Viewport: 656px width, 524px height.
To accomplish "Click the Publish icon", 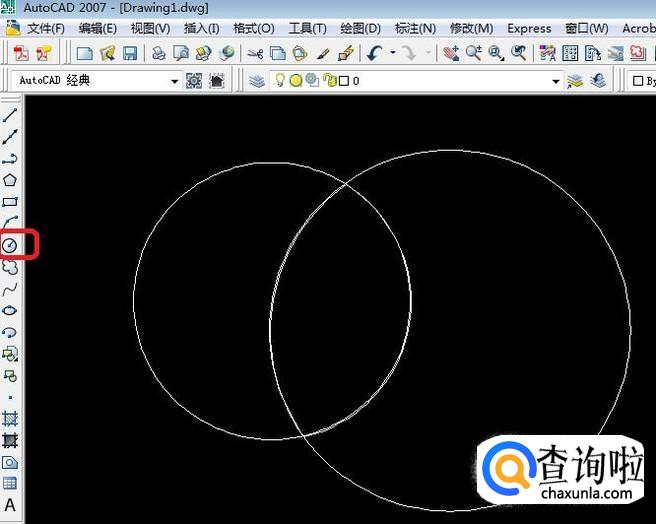I will coord(204,54).
